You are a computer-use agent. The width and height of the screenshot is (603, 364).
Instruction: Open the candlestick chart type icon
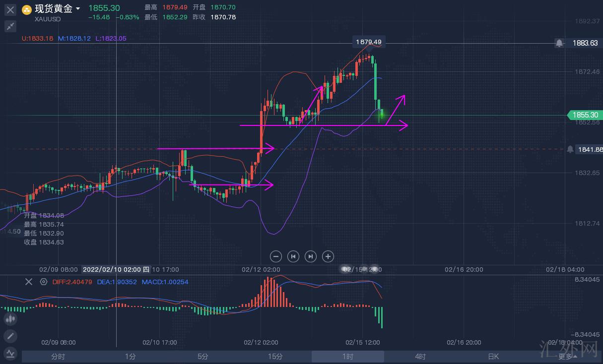(x=10, y=319)
